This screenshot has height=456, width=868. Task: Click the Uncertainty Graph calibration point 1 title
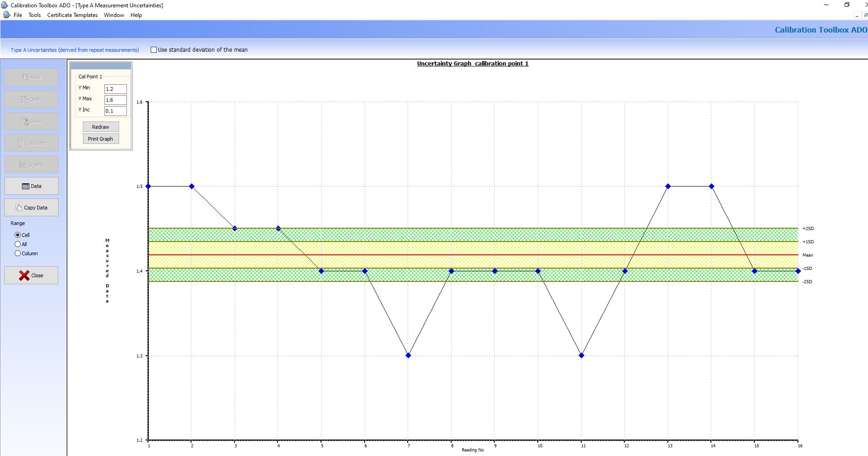473,64
